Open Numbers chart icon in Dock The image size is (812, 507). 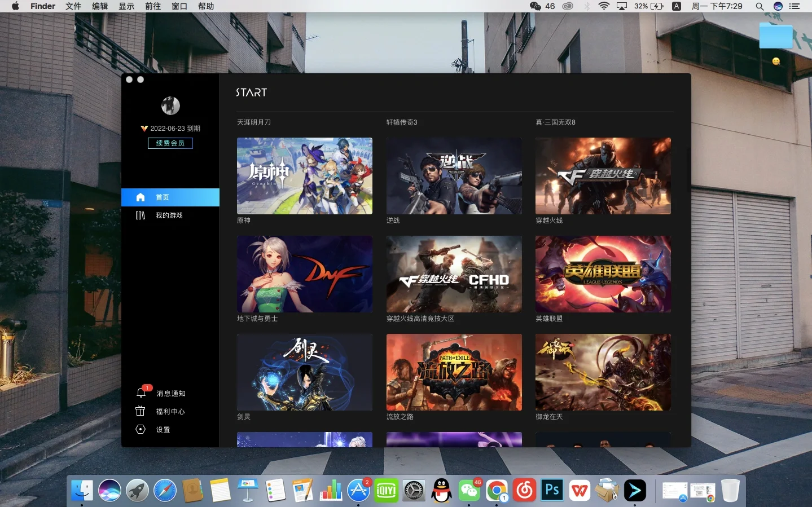(x=331, y=491)
